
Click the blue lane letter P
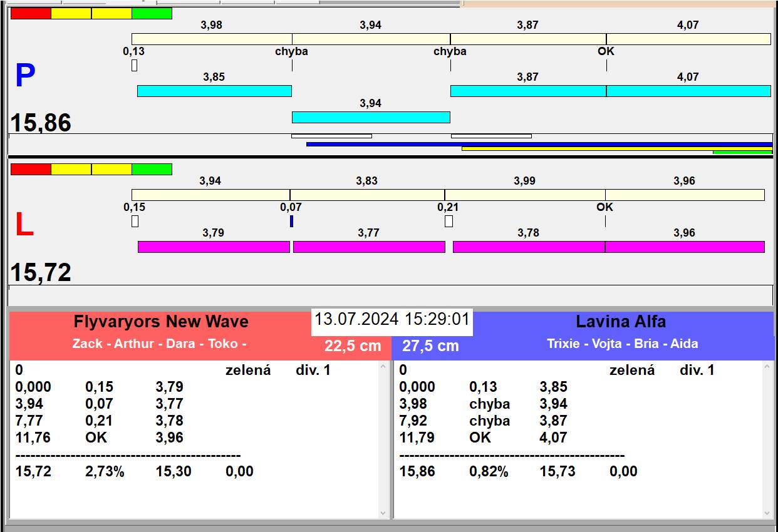pyautogui.click(x=25, y=76)
